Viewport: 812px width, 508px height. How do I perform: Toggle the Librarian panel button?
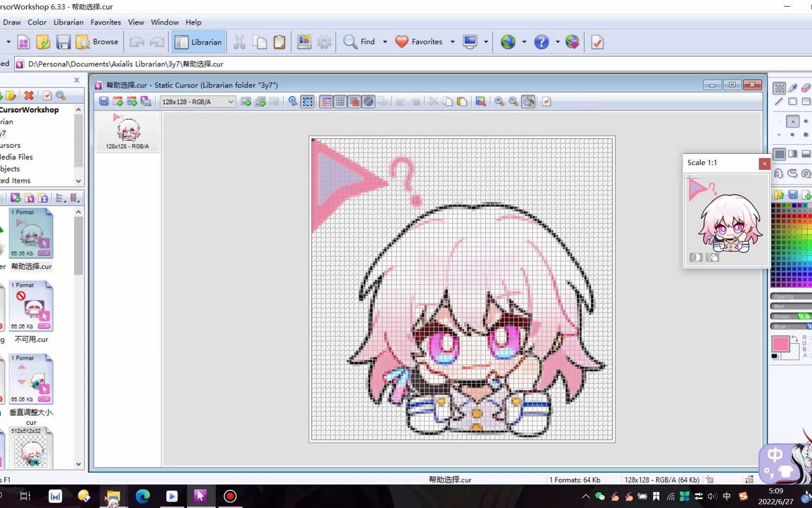[x=198, y=42]
